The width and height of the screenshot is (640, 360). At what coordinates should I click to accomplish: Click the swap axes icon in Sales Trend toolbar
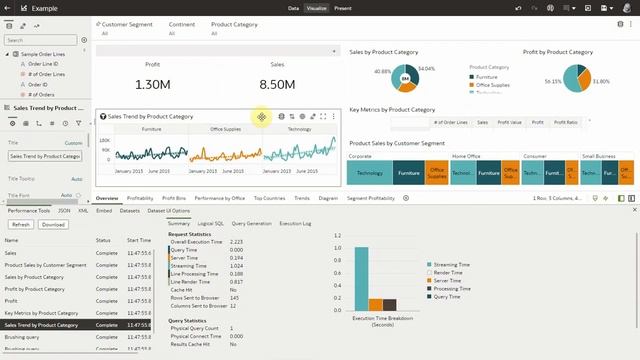(292, 116)
